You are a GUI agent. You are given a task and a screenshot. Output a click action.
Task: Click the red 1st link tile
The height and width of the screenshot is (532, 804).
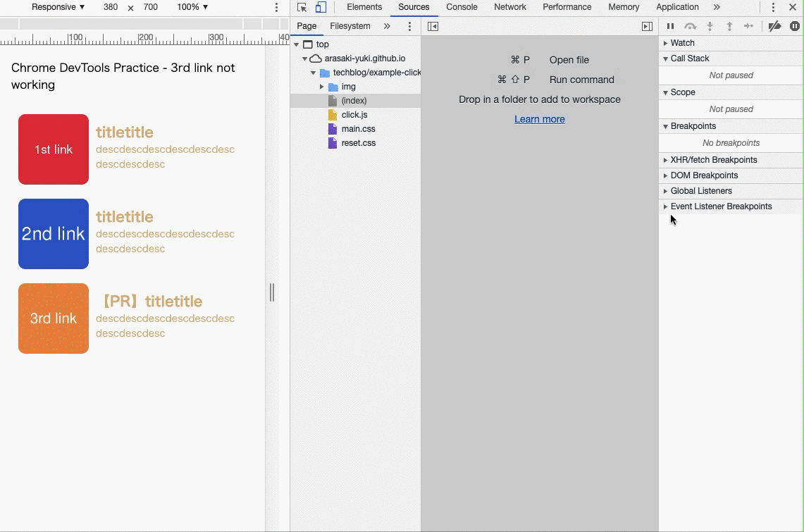point(54,149)
